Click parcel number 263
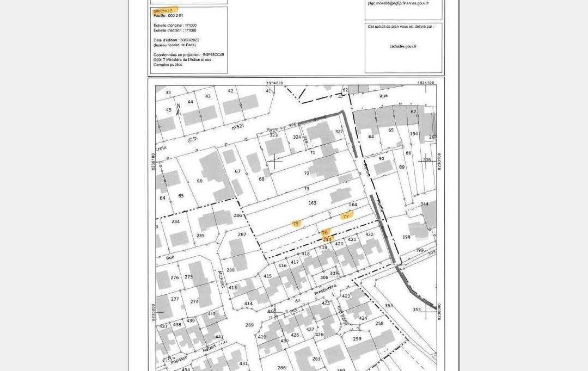The width and height of the screenshot is (588, 371). (316, 359)
